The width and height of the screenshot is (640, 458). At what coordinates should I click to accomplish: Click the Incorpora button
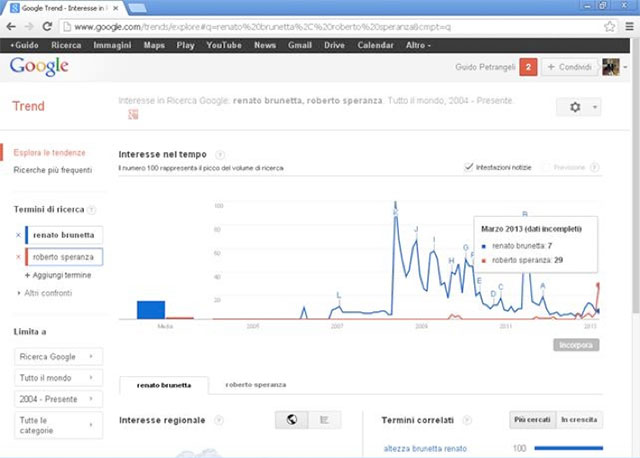pos(576,345)
